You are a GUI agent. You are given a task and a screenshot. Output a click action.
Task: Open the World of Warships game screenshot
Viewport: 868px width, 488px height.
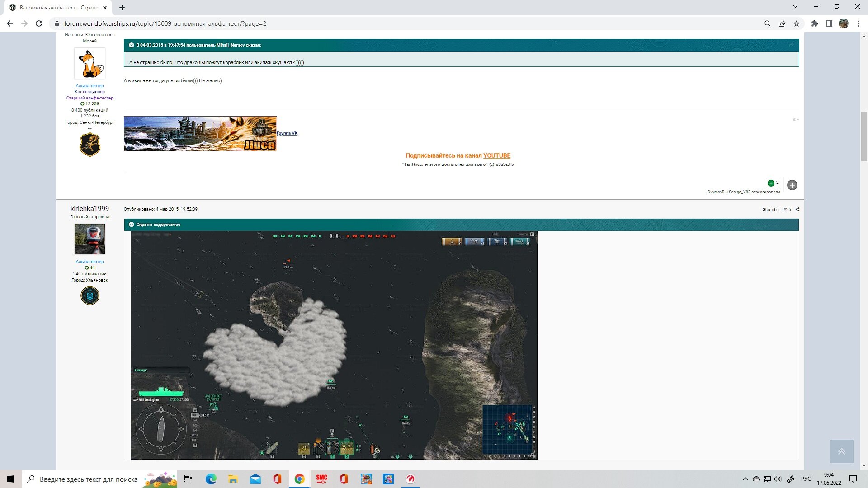(334, 345)
